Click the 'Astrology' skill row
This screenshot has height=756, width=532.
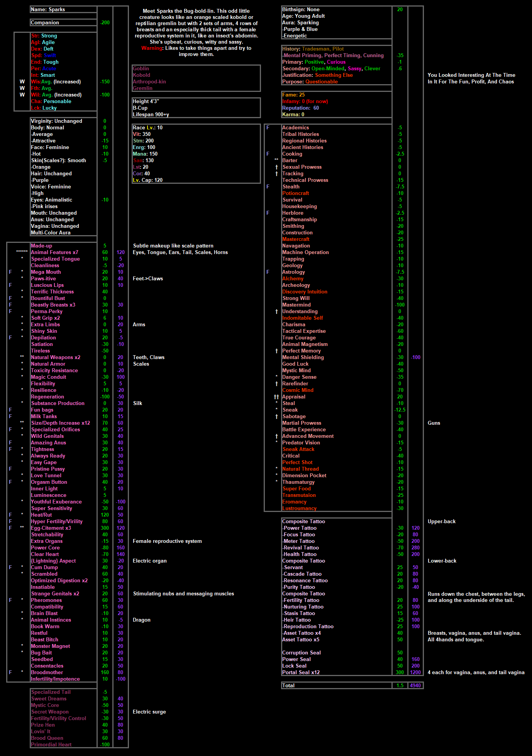point(293,272)
